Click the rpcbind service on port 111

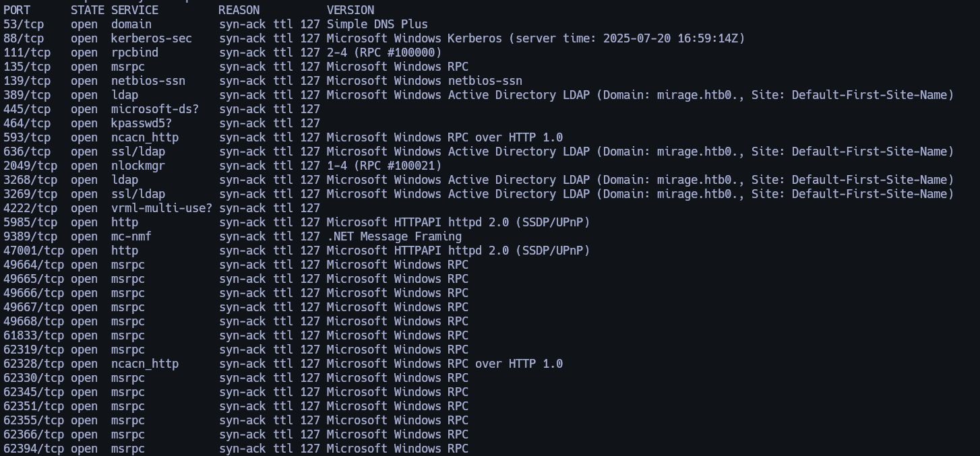(135, 53)
